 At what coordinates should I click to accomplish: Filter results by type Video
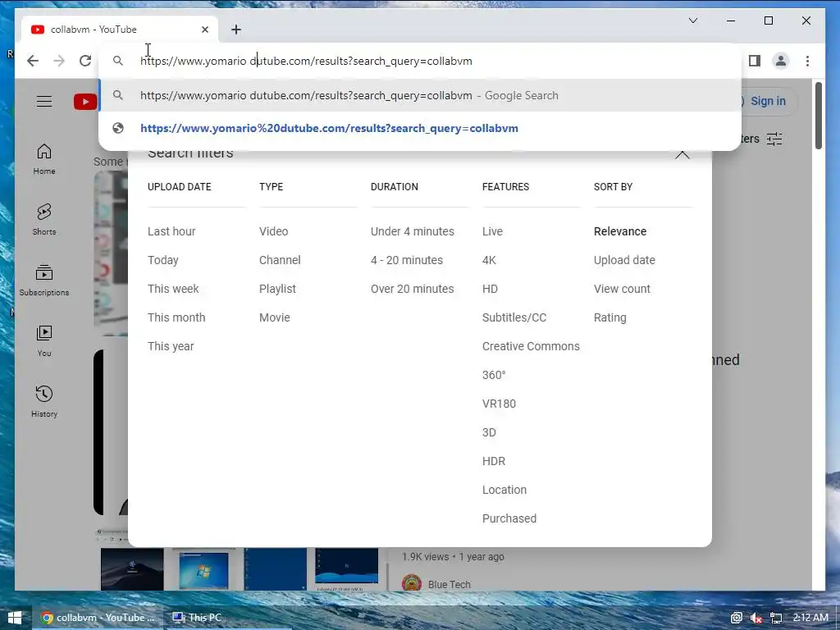pos(274,231)
